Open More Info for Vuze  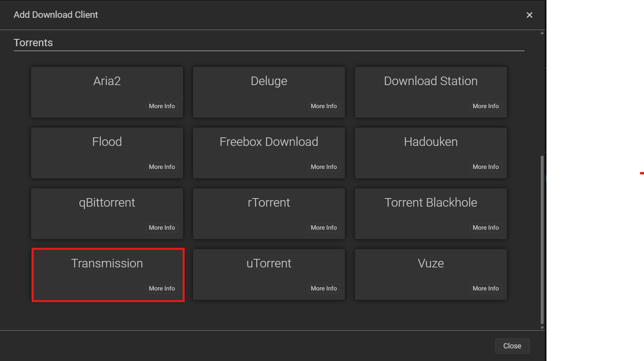[x=486, y=288]
